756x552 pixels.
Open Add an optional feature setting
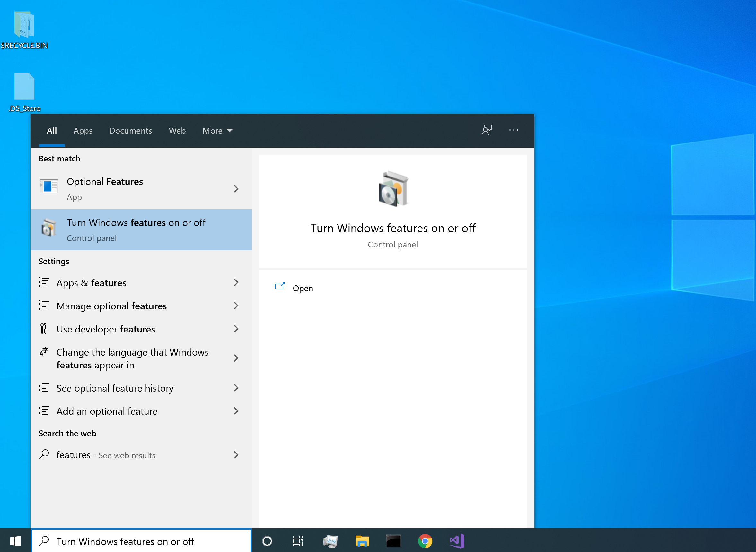(x=141, y=411)
